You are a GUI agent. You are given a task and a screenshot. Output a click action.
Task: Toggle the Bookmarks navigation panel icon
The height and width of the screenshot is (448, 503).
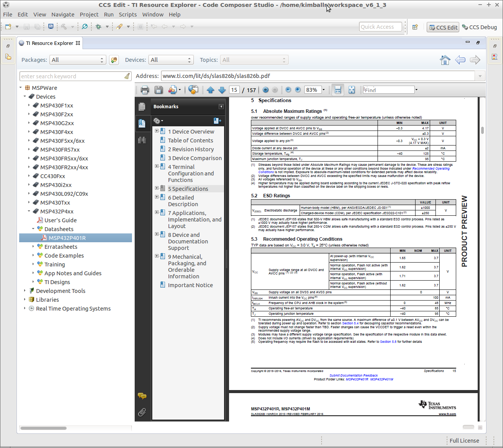tap(142, 123)
